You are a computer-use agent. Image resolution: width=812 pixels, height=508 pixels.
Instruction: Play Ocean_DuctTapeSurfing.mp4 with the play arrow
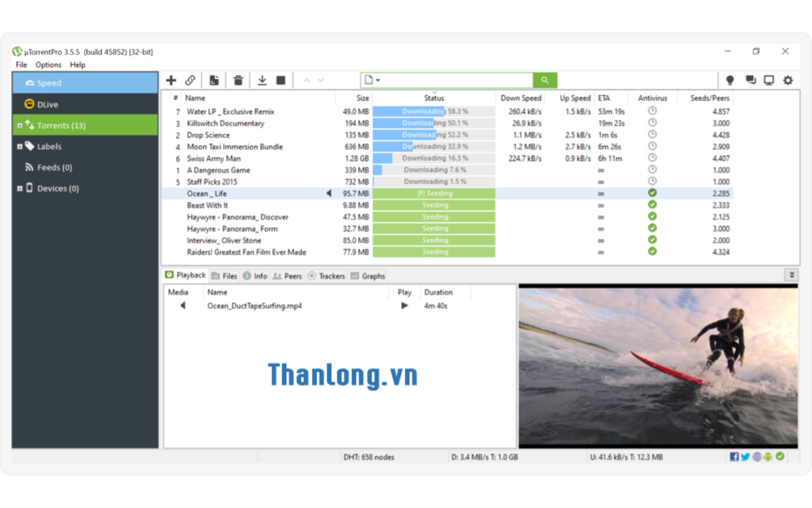[x=404, y=306]
